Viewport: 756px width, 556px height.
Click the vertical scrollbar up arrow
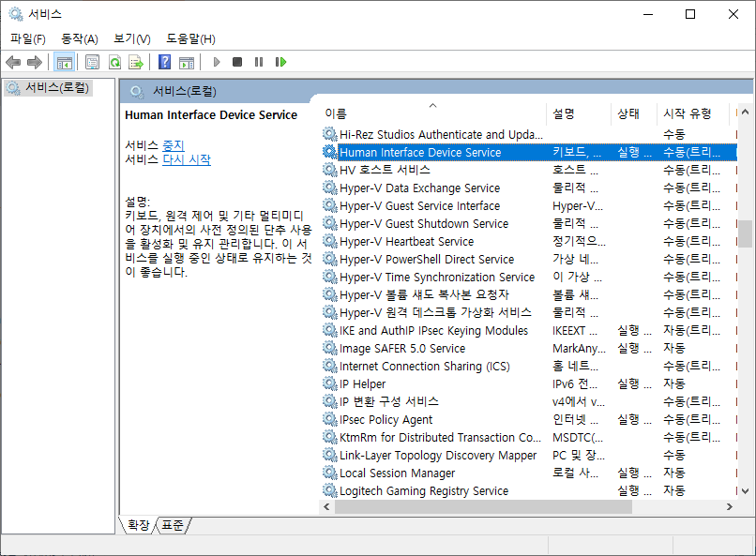[746, 112]
